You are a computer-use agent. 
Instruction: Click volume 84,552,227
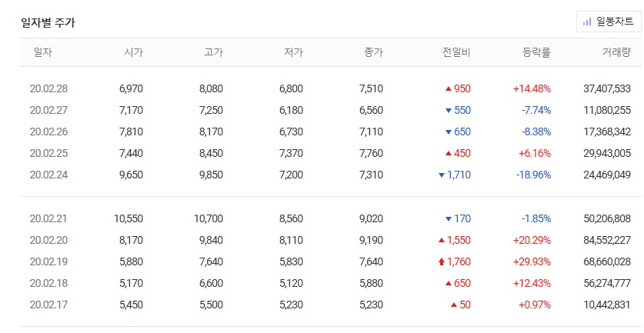click(607, 240)
